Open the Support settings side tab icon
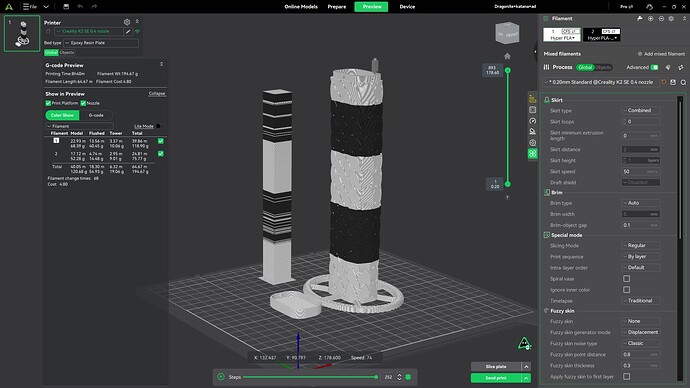The image size is (690, 388). tap(532, 132)
